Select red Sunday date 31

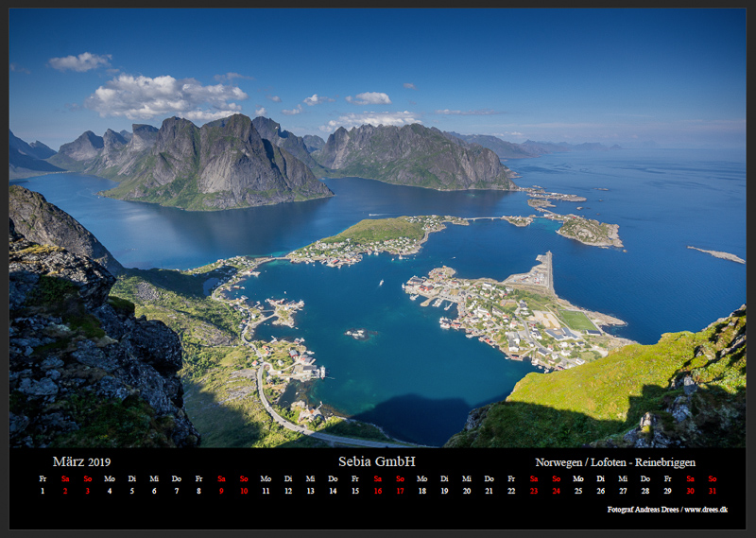[713, 491]
